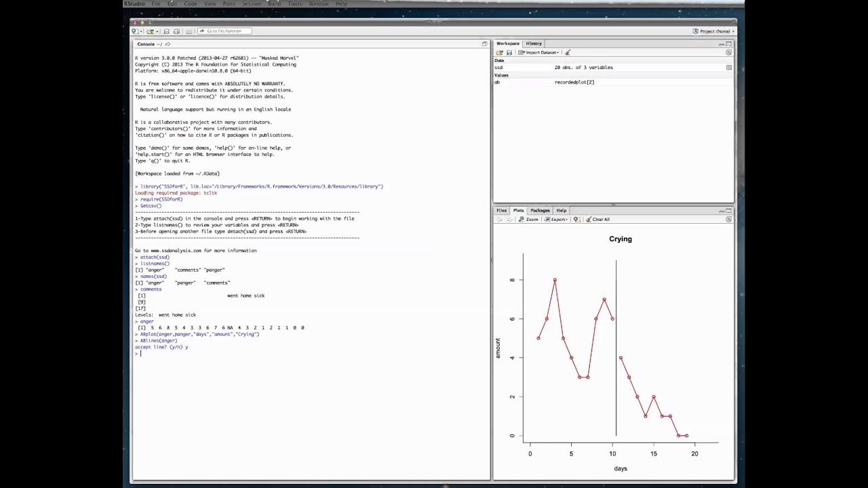This screenshot has width=868, height=488.
Task: Switch to the Packages tab
Action: [x=540, y=211]
